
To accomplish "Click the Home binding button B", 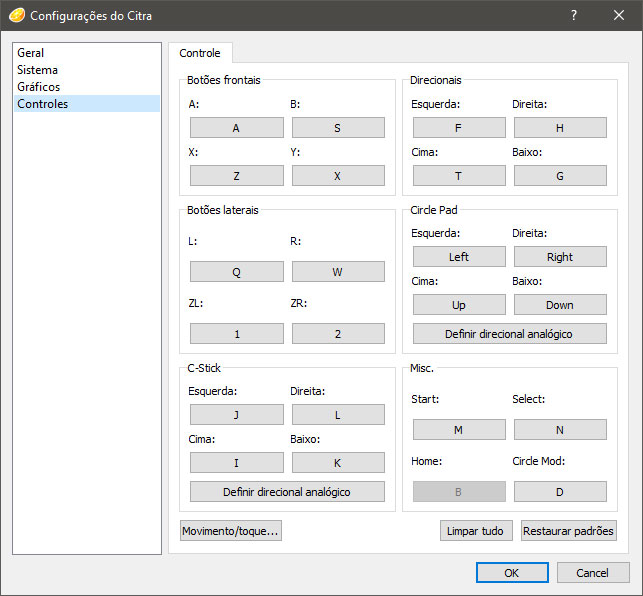I will (x=459, y=491).
